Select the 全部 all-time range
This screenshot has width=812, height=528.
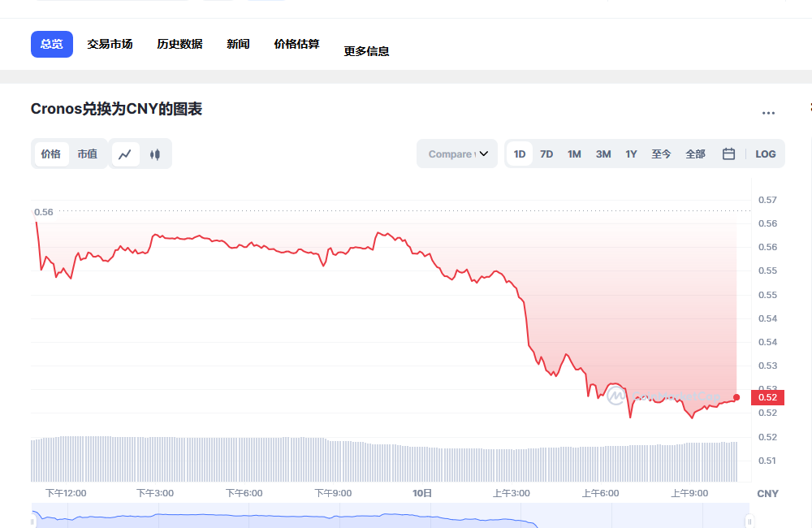coord(696,154)
